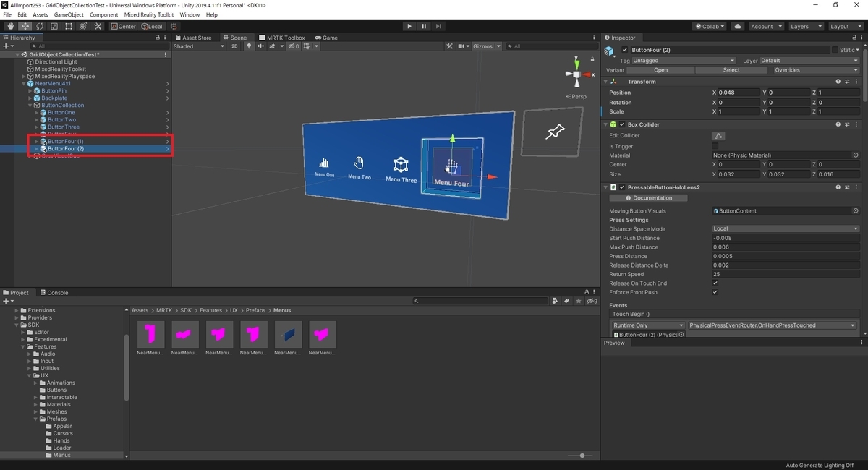Viewport: 868px width, 470px height.
Task: Click the Hierarchy add (+) button
Action: coord(8,46)
